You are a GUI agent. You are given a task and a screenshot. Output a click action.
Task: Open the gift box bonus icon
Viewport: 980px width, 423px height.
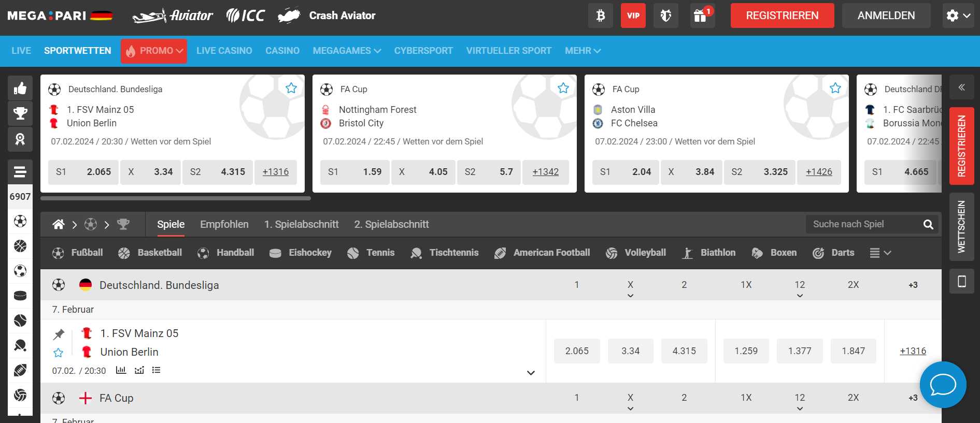[702, 16]
